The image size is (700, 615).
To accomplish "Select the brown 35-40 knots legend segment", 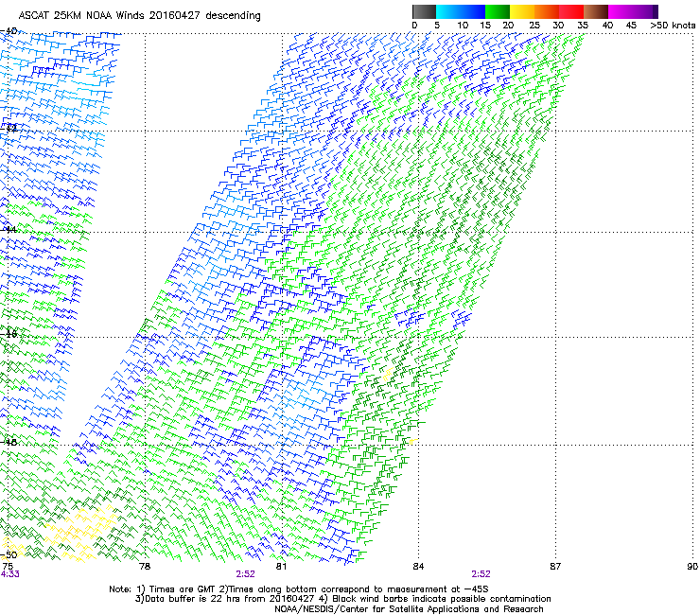I will tap(596, 11).
